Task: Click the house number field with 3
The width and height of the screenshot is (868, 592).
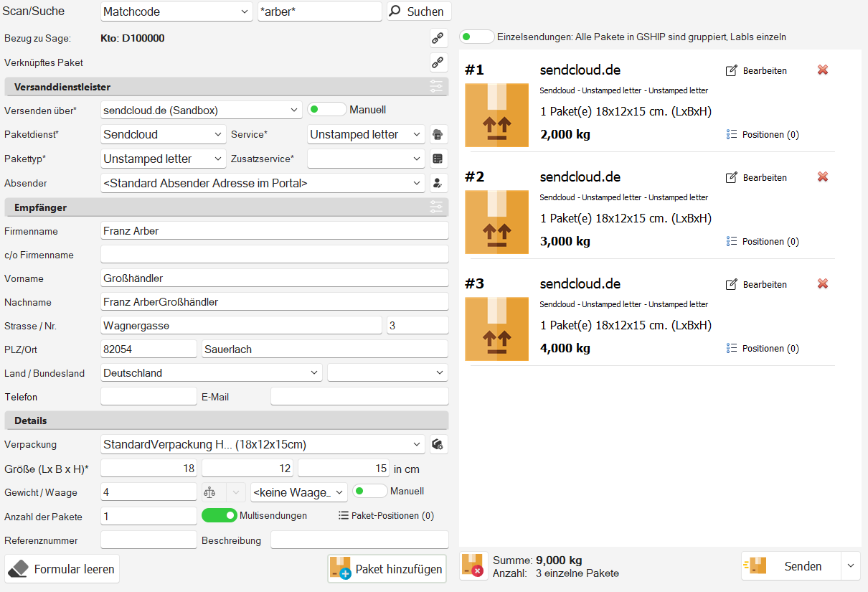Action: click(418, 326)
